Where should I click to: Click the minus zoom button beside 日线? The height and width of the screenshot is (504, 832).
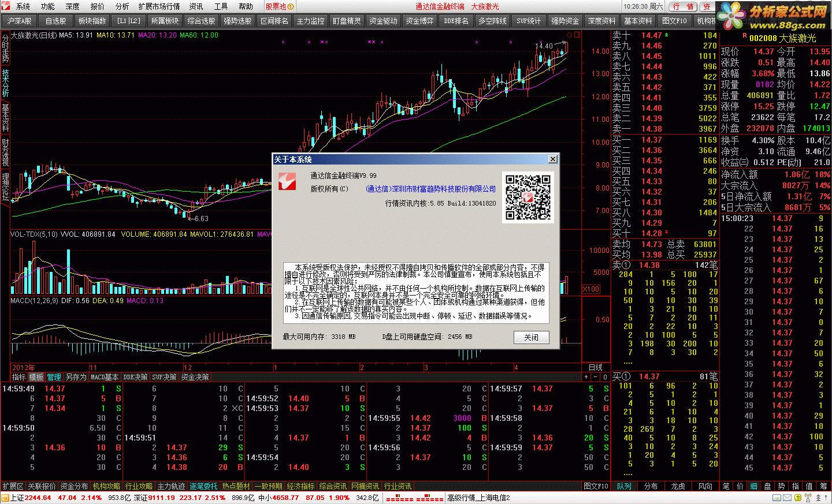click(x=596, y=377)
